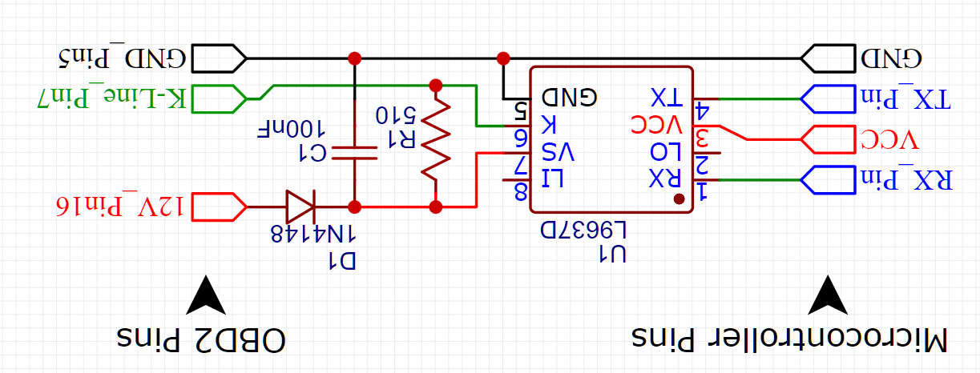The width and height of the screenshot is (980, 373).
Task: Click the pin-1 marker dot inside U1
Action: tap(679, 199)
